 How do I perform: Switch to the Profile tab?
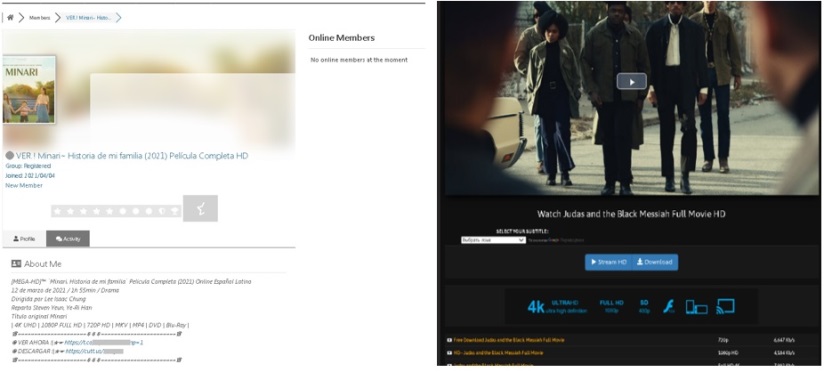tap(24, 239)
